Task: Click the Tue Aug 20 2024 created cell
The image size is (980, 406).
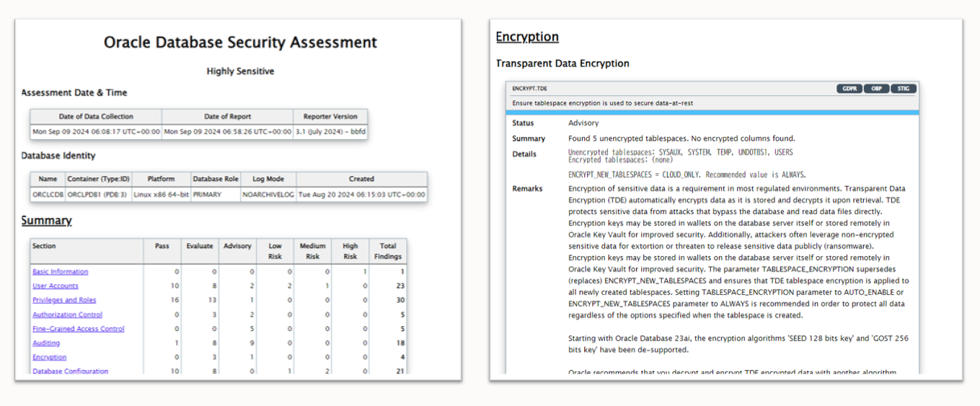Action: [x=361, y=194]
